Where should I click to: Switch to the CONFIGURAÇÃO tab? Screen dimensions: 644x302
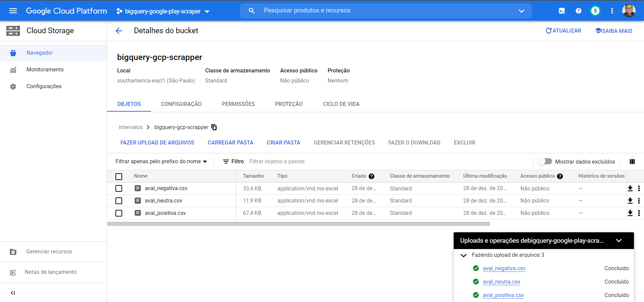[181, 104]
